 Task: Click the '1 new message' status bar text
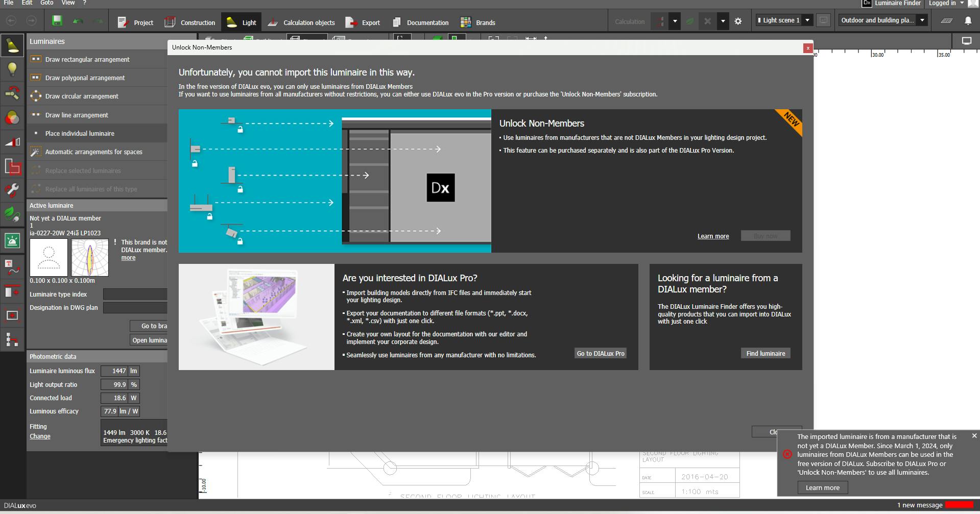click(919, 505)
